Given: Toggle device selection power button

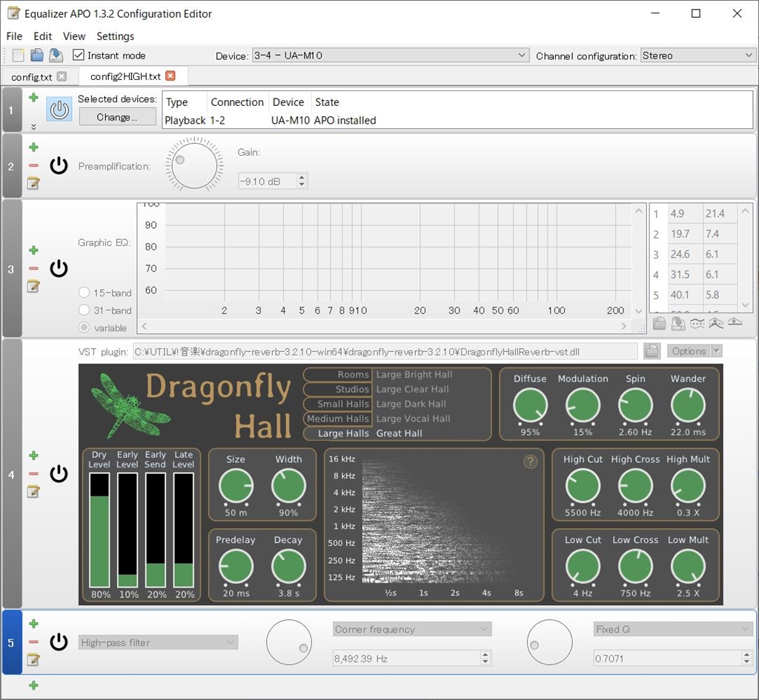Looking at the screenshot, I should [x=59, y=110].
